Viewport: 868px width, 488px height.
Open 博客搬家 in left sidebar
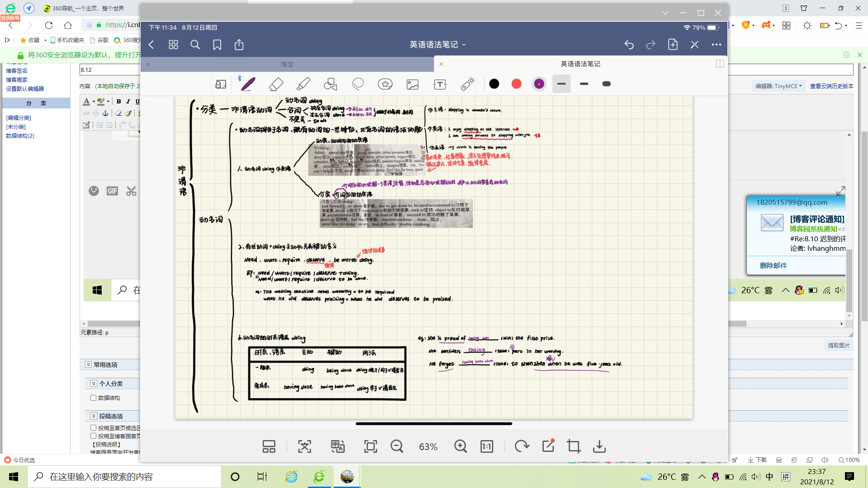[17, 80]
